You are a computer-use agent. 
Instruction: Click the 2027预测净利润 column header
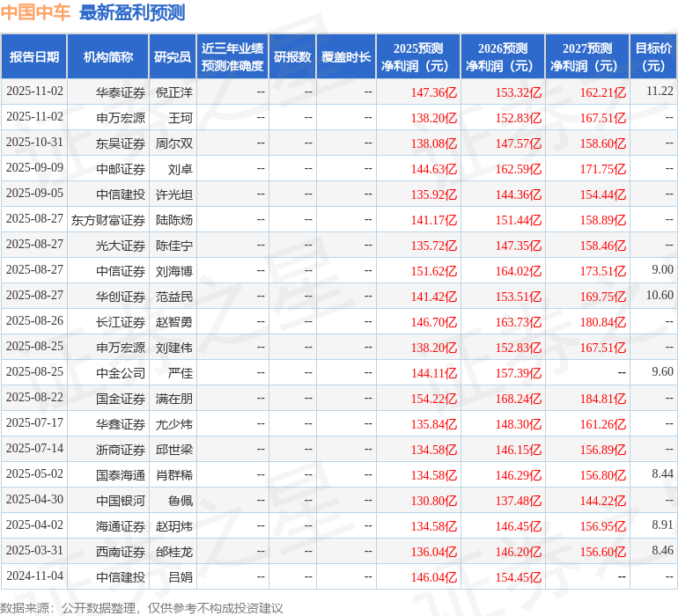pos(587,57)
